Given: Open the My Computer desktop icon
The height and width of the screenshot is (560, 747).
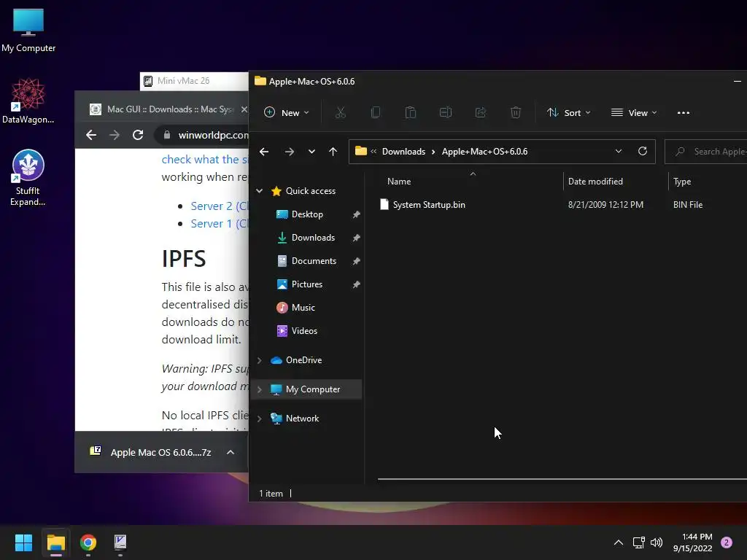Looking at the screenshot, I should 28,31.
